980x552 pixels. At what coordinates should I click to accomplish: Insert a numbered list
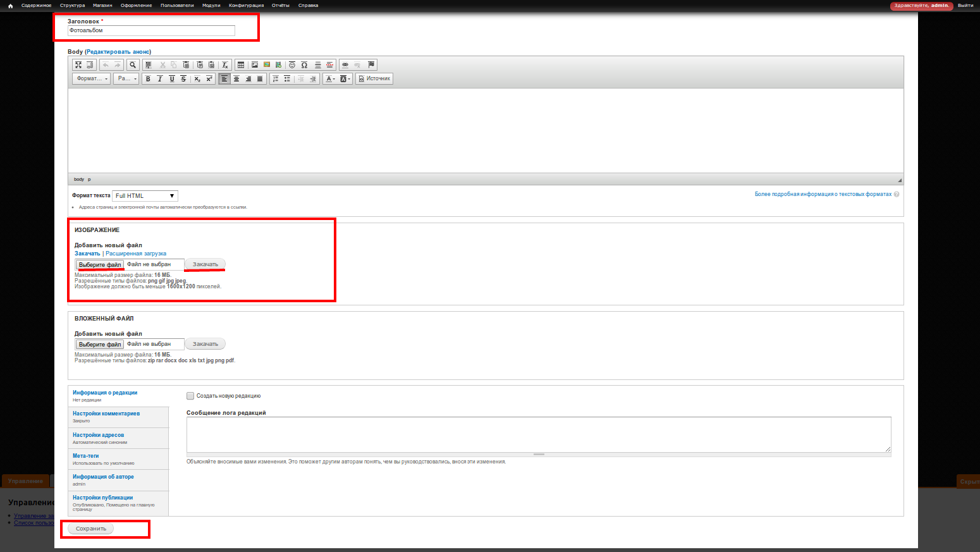coord(276,79)
